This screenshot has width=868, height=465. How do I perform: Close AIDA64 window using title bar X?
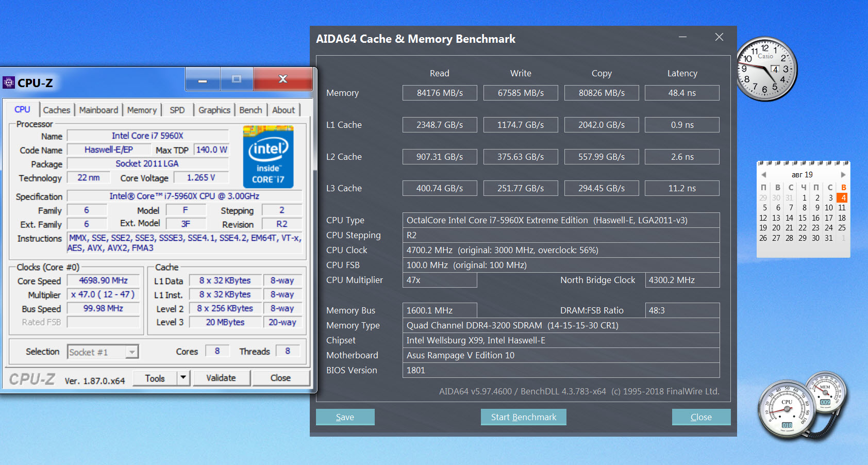719,37
